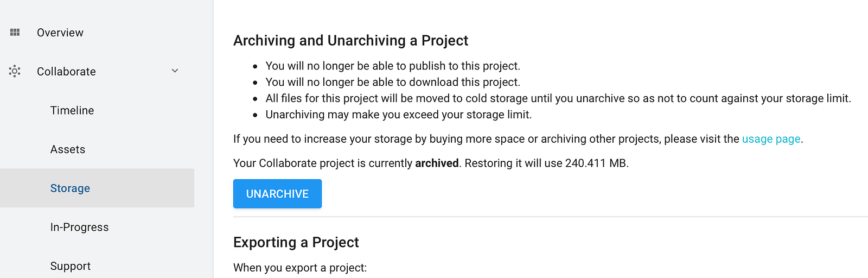The height and width of the screenshot is (278, 868).
Task: Open the Overview sidebar item
Action: [x=60, y=33]
